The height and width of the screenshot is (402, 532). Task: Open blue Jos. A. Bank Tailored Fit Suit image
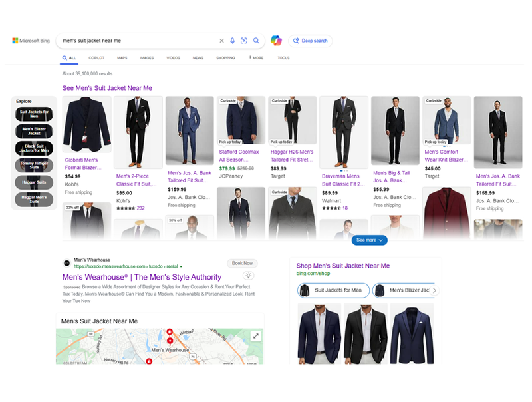coord(190,130)
